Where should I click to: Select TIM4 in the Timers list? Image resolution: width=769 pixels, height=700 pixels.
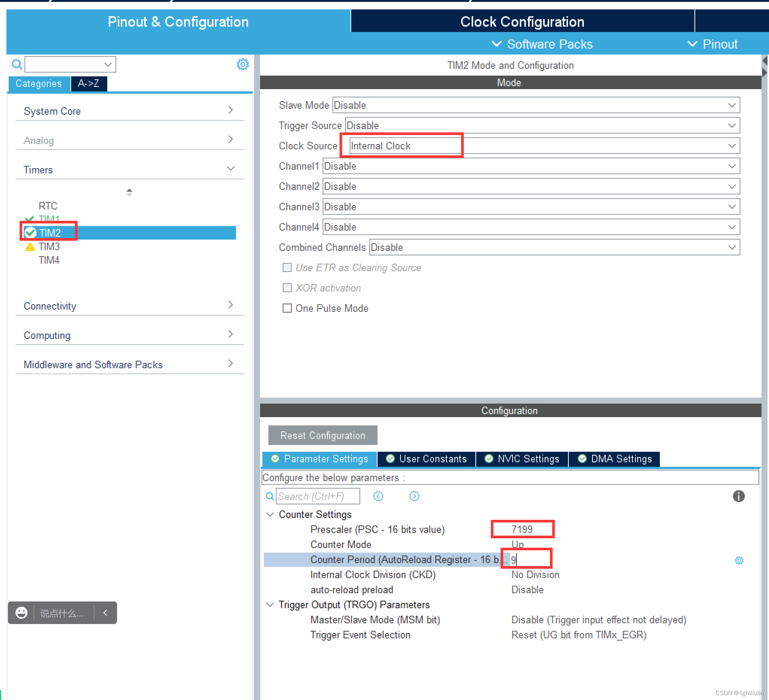49,260
